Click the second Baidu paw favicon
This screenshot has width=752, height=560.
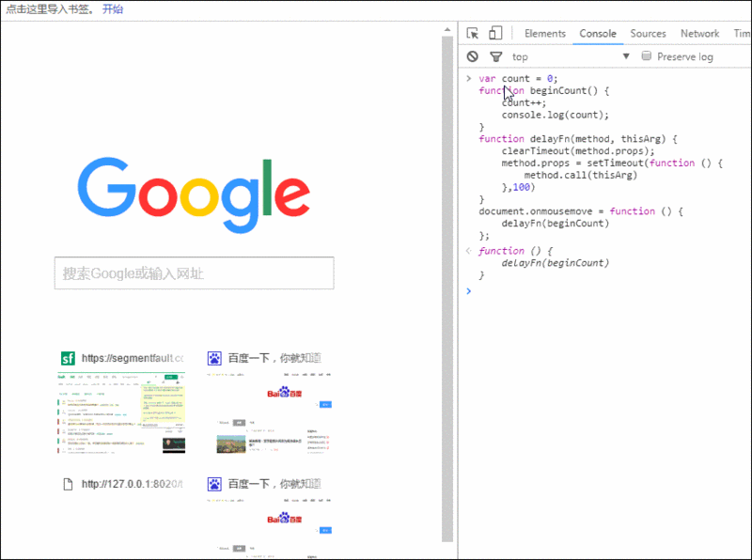click(214, 484)
